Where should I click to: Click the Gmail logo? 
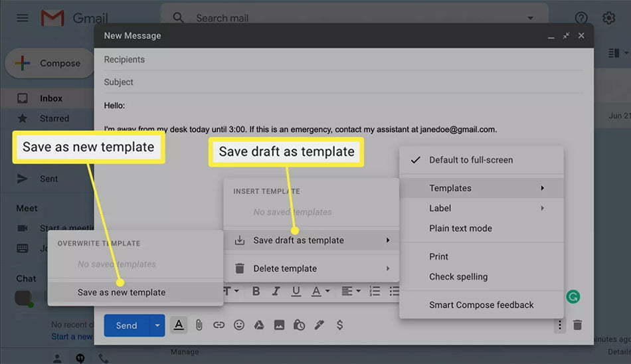click(74, 18)
